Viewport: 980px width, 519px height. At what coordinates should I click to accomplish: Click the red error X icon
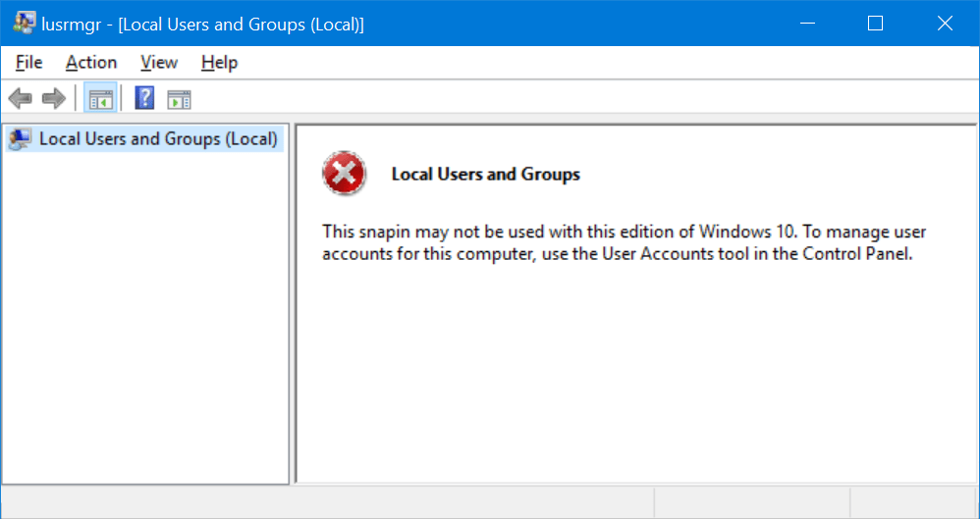pos(344,173)
